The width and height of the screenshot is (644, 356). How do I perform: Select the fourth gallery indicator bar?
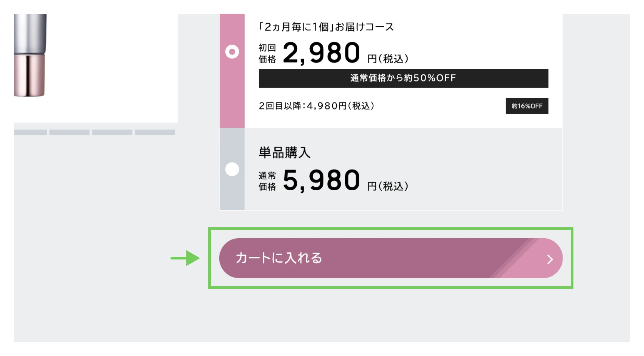(x=154, y=132)
